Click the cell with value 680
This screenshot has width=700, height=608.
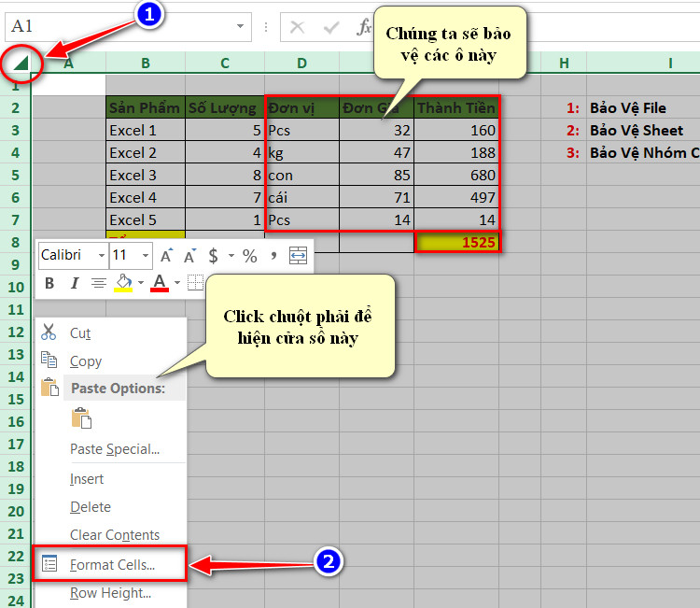(x=456, y=176)
